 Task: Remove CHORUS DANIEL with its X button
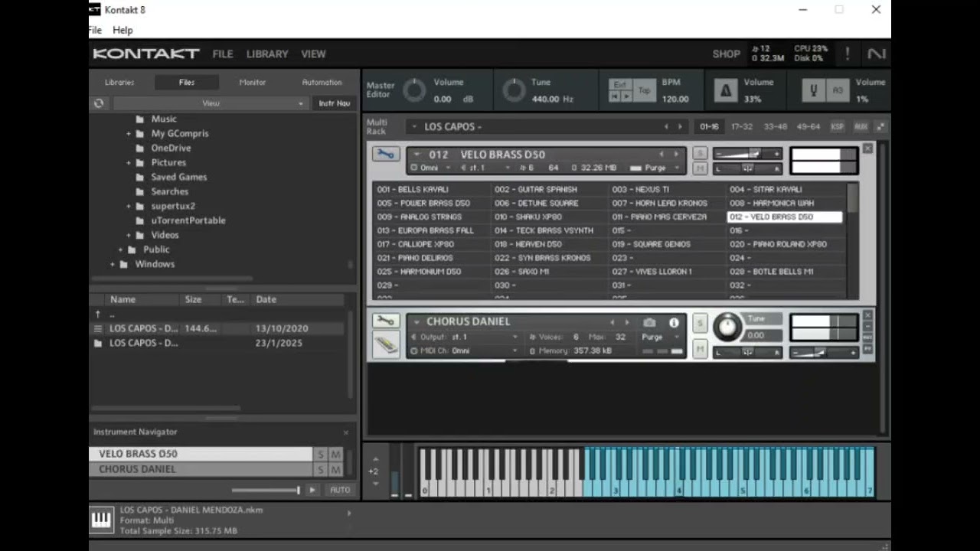[x=867, y=315]
